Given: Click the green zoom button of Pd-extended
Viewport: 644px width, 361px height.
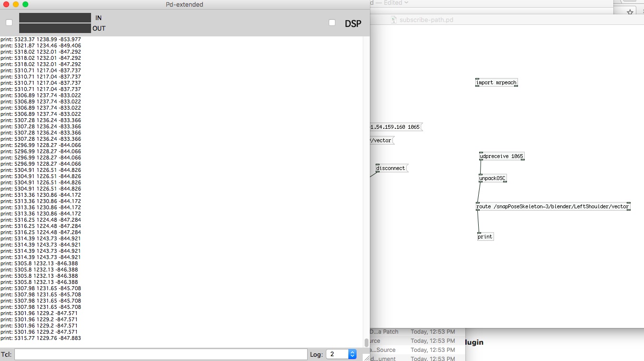Looking at the screenshot, I should [x=25, y=4].
